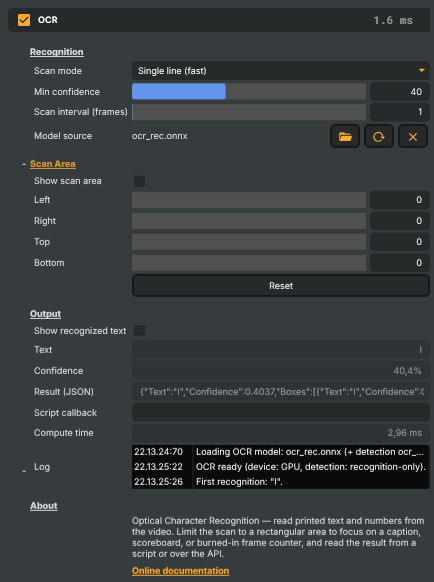
Task: Edit the Scan interval value field
Action: [x=399, y=112]
